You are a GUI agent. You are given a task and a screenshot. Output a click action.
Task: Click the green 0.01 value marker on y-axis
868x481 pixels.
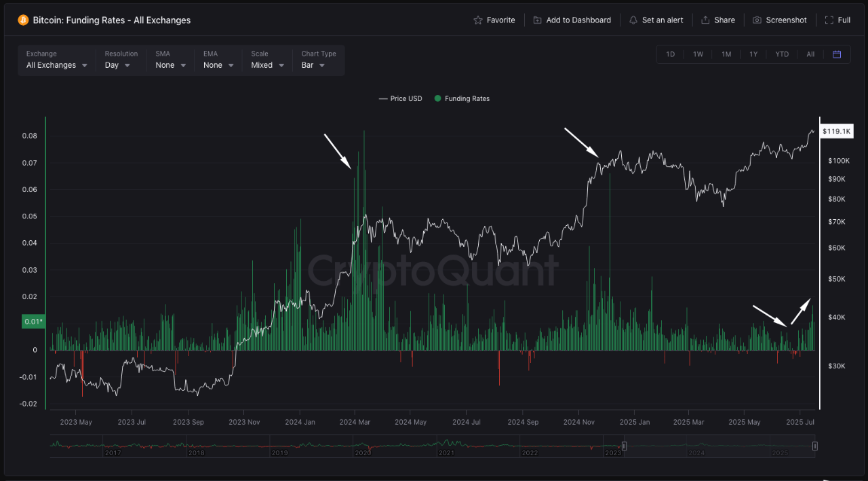pos(33,321)
